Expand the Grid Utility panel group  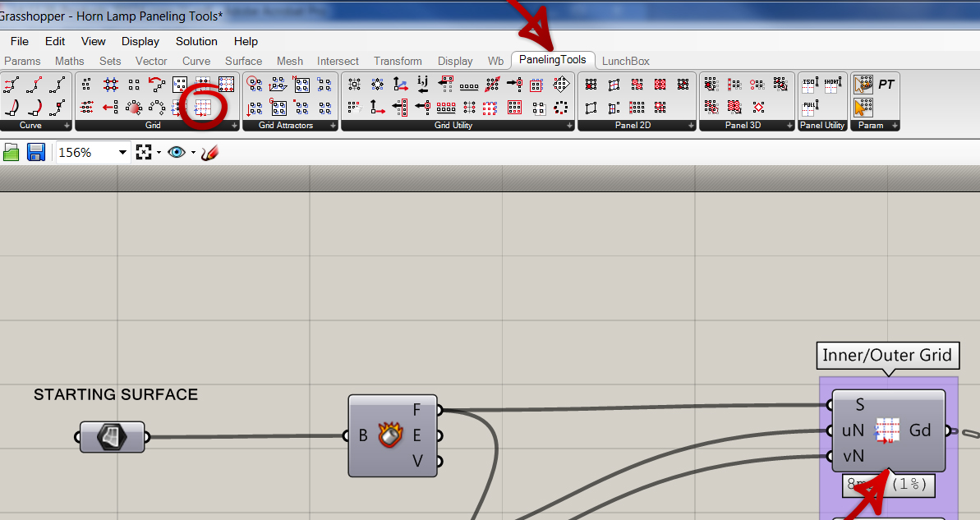pyautogui.click(x=569, y=126)
